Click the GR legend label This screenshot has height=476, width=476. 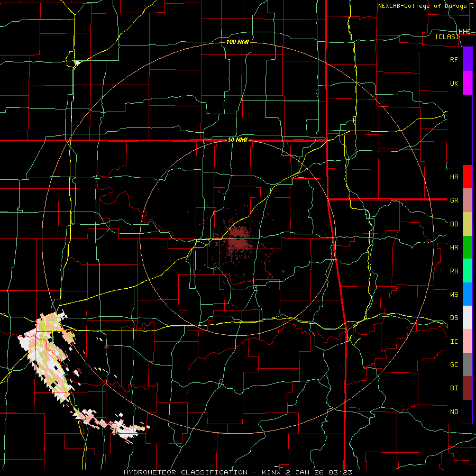454,200
